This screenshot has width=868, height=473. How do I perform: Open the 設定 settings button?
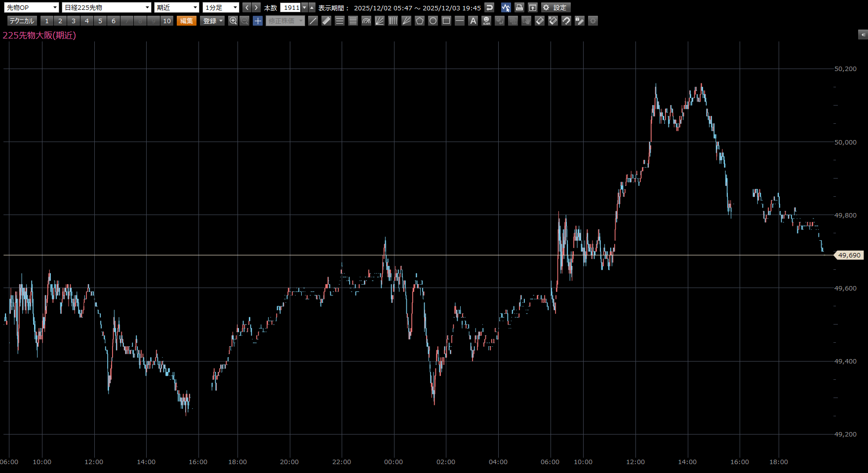pos(556,7)
